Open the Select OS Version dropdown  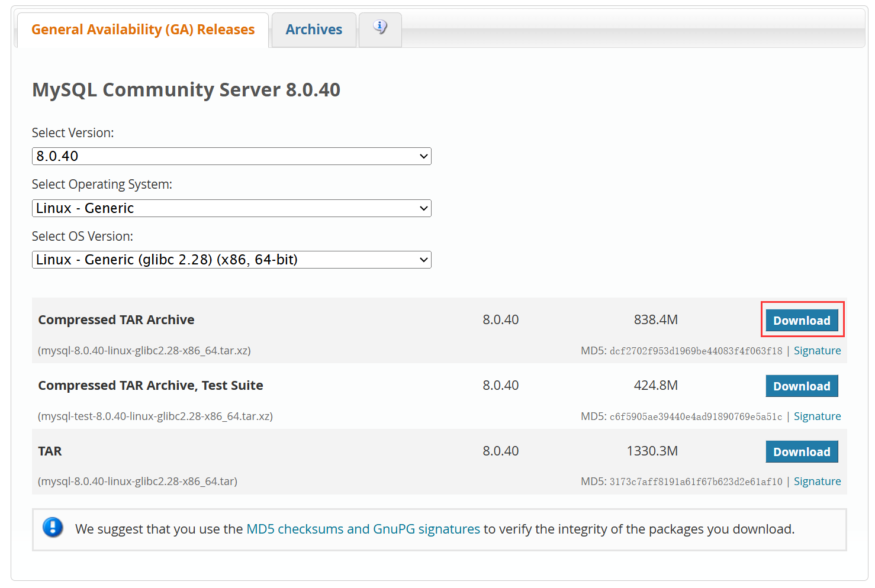[231, 260]
